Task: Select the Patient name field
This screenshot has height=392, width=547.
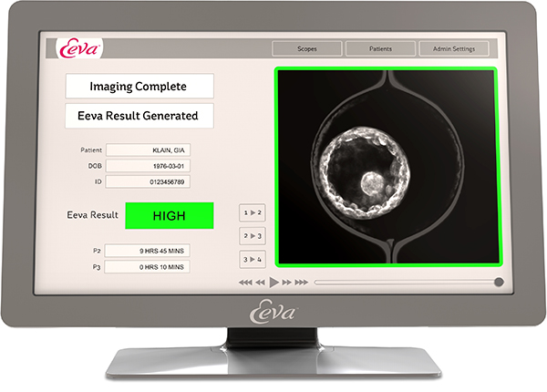Action: tap(148, 150)
